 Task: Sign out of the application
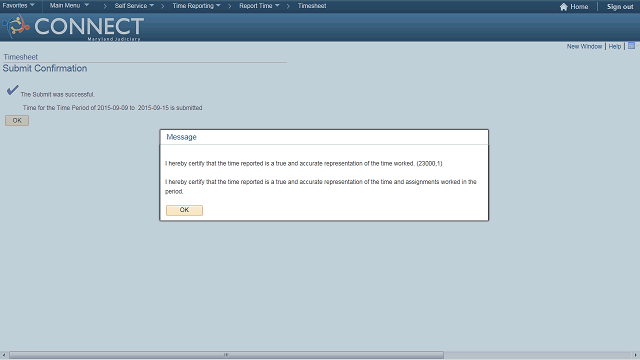[x=620, y=7]
